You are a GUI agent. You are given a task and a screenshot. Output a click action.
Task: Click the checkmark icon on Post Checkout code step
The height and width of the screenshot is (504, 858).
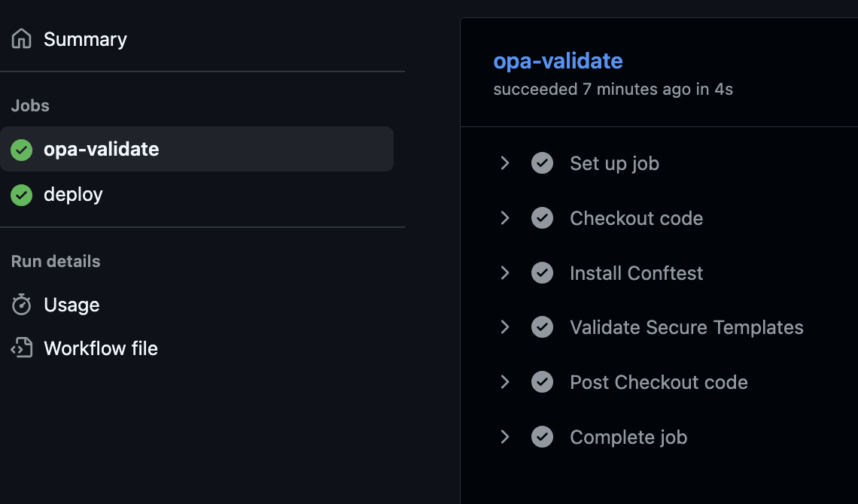tap(542, 382)
